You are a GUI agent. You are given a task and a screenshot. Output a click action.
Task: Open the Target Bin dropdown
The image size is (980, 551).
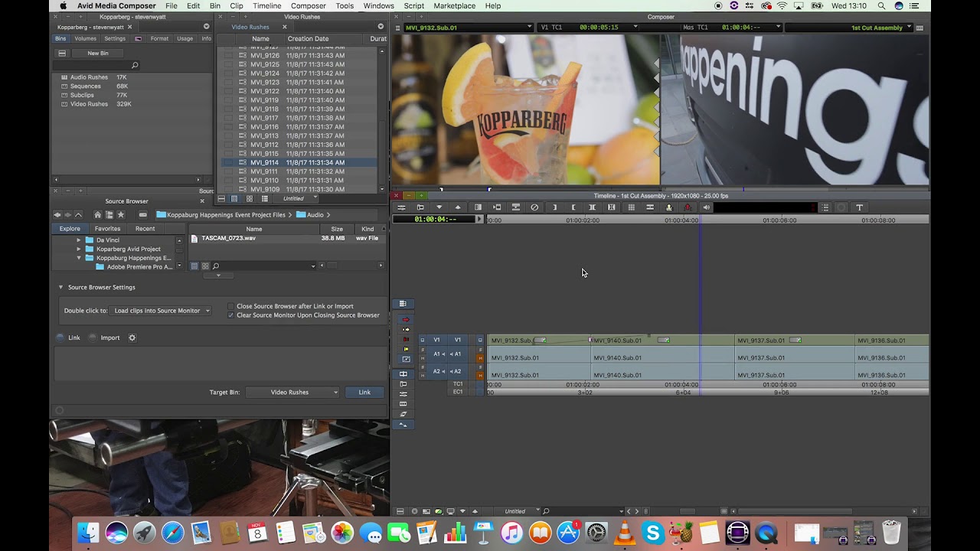(x=293, y=393)
